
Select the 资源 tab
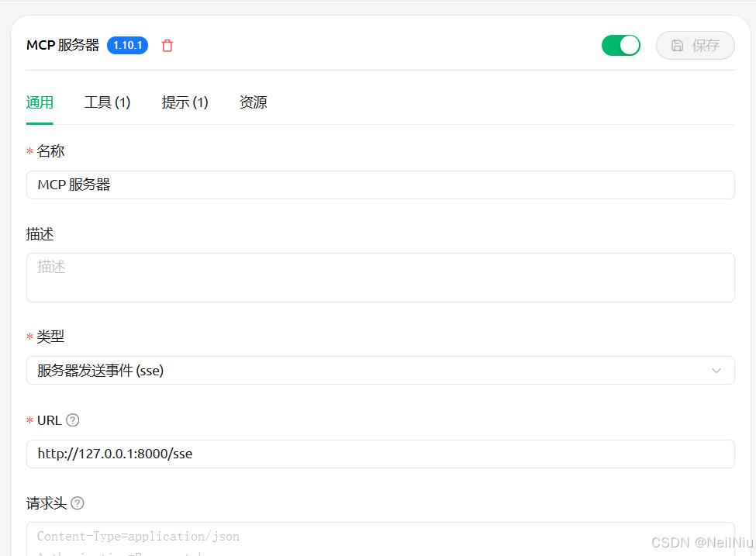tap(253, 102)
